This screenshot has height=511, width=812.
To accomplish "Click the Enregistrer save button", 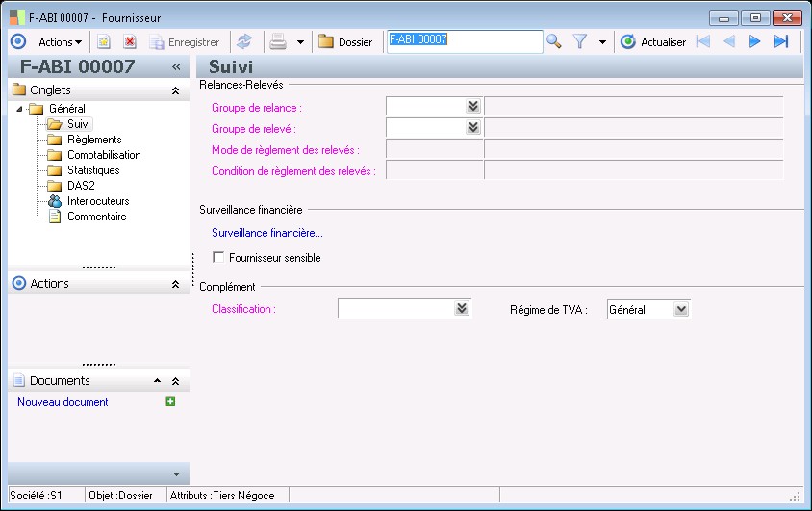I will [185, 42].
